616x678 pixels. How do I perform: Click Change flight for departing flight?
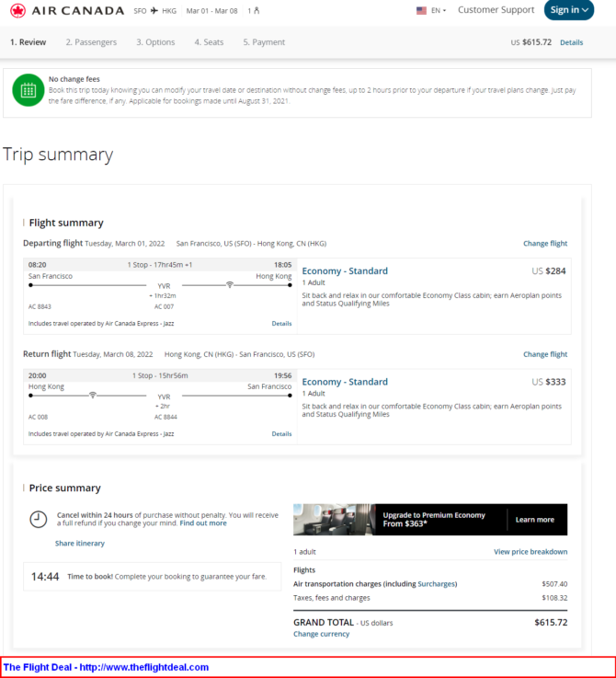pos(545,244)
